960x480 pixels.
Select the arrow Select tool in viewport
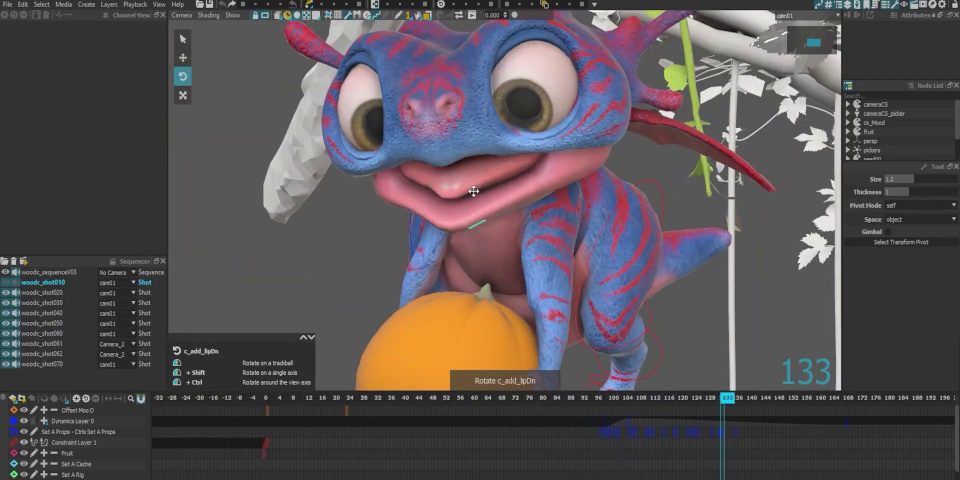183,38
